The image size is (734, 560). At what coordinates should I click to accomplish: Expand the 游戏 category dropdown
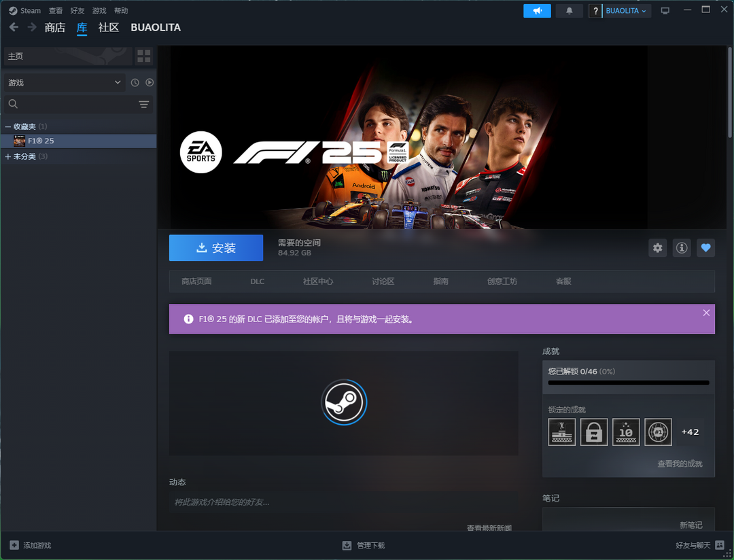65,82
